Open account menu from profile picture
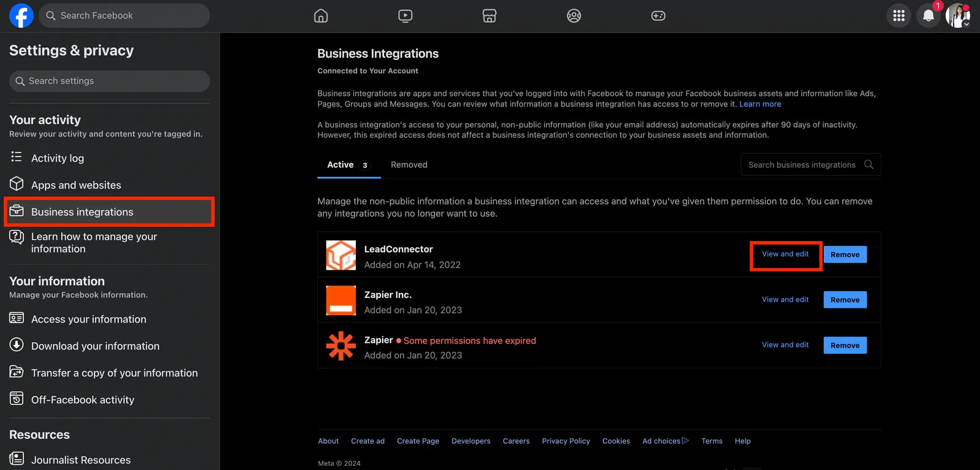 click(x=958, y=16)
